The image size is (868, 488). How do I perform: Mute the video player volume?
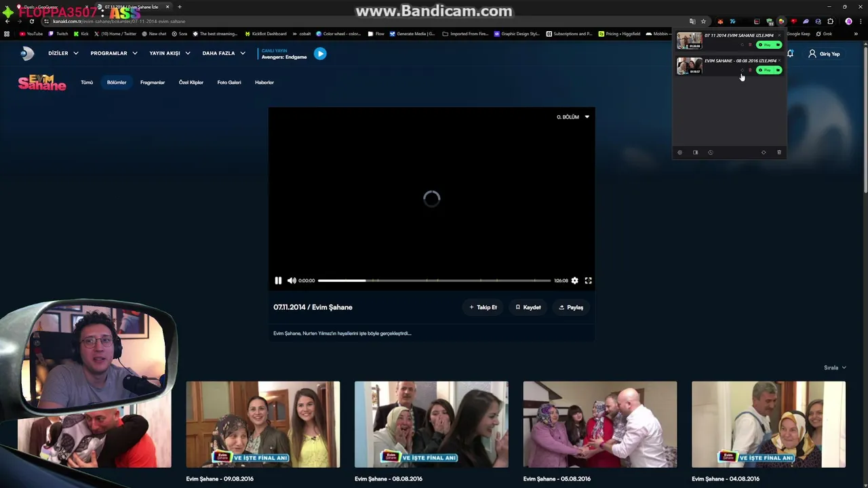tap(292, 281)
